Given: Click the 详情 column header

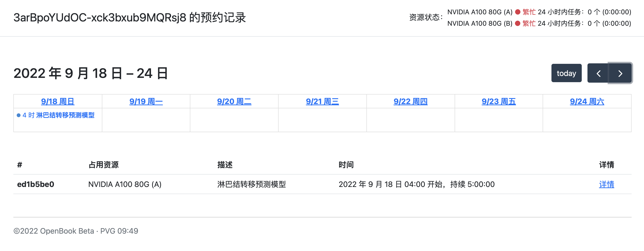Looking at the screenshot, I should pos(607,165).
